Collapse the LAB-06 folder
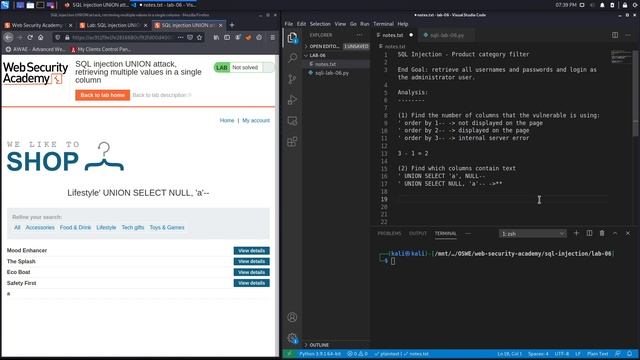This screenshot has height=360, width=640. click(317, 55)
